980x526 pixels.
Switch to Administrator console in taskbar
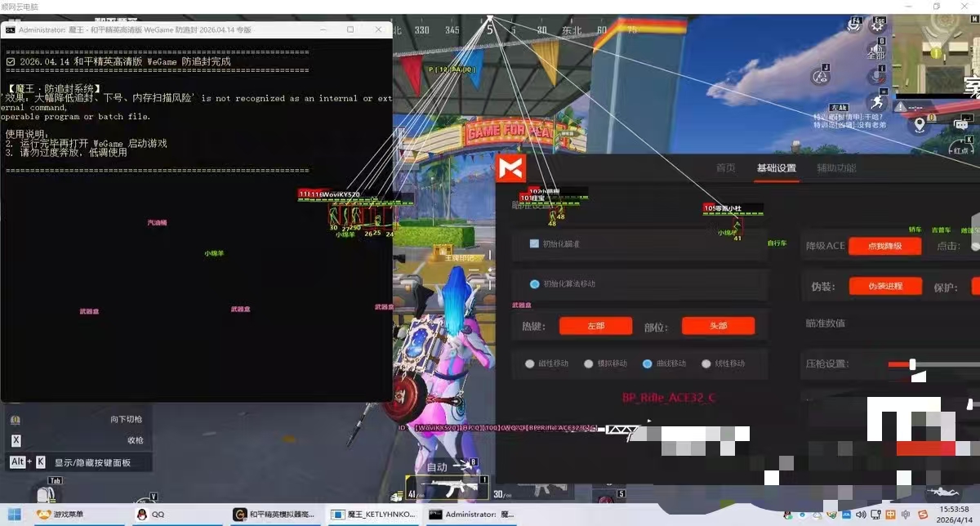(472, 515)
